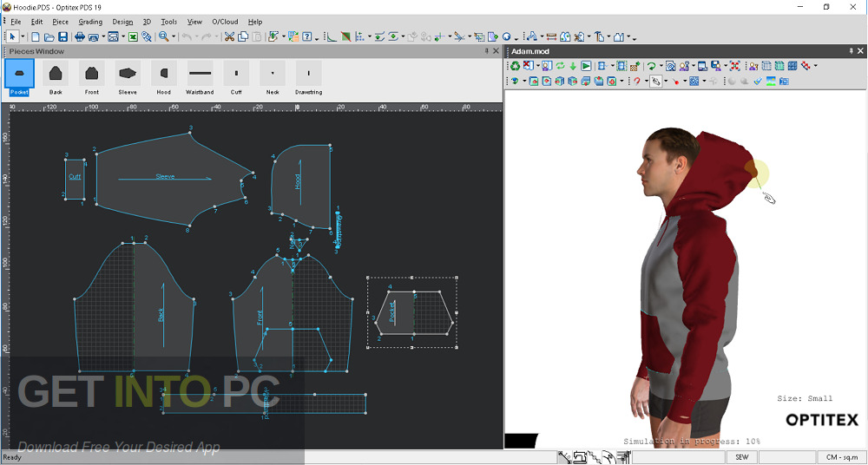Expand the dropdown next to the rotate arrow in the 3D toolbar
Screen dimensions: 868x465
click(661, 67)
